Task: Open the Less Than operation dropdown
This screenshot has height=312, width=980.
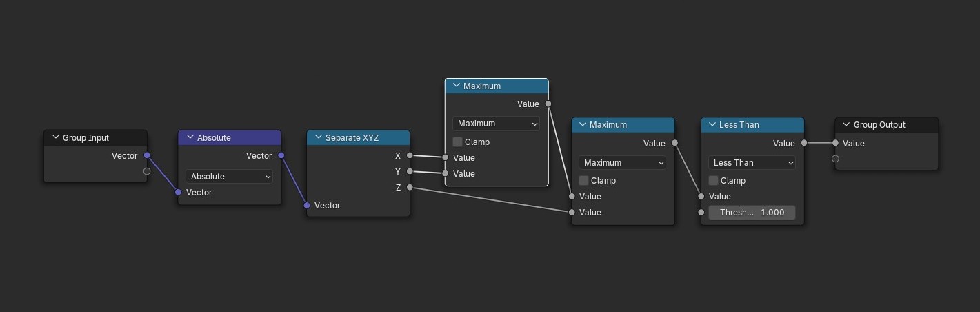Action: [752, 163]
